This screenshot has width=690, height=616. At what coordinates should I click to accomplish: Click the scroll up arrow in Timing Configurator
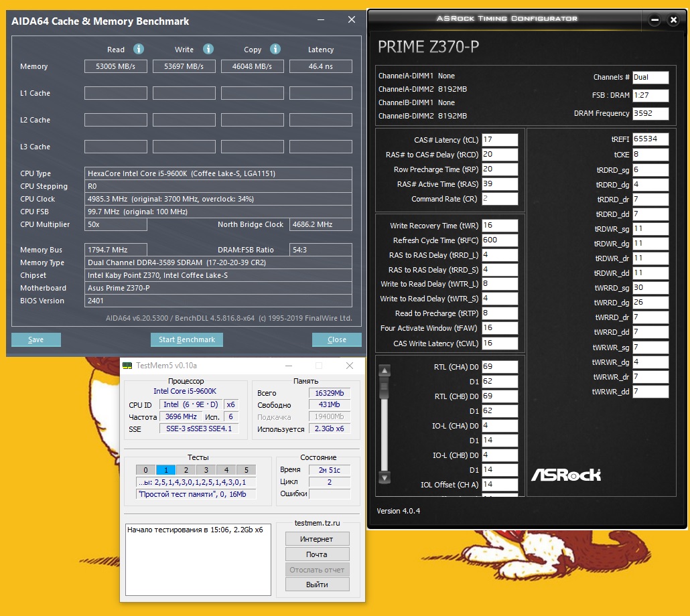(x=385, y=371)
